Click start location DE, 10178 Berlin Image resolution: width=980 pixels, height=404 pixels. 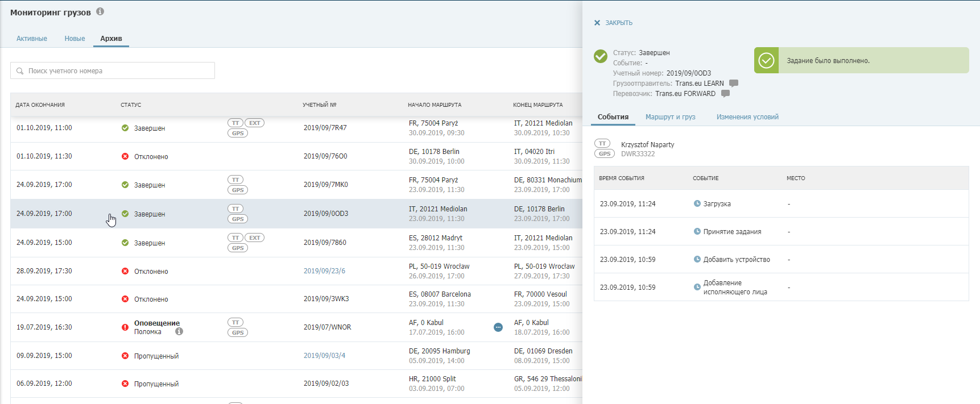pyautogui.click(x=434, y=152)
